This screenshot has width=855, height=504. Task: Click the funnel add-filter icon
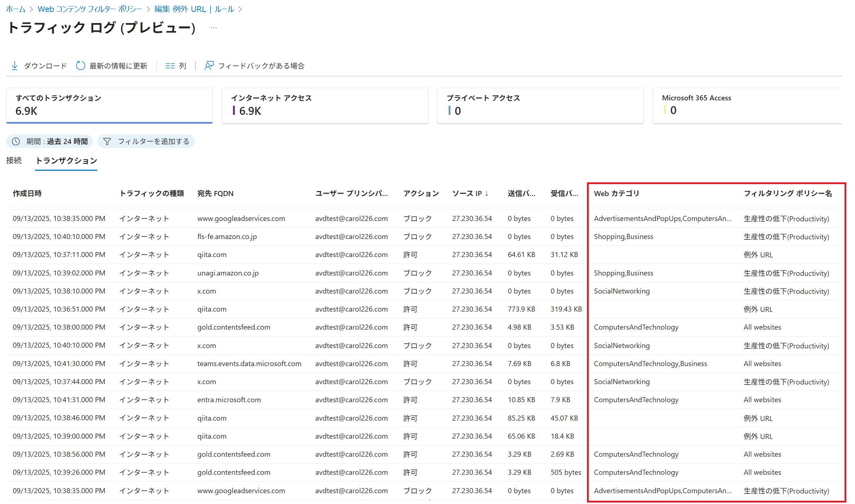click(x=107, y=142)
